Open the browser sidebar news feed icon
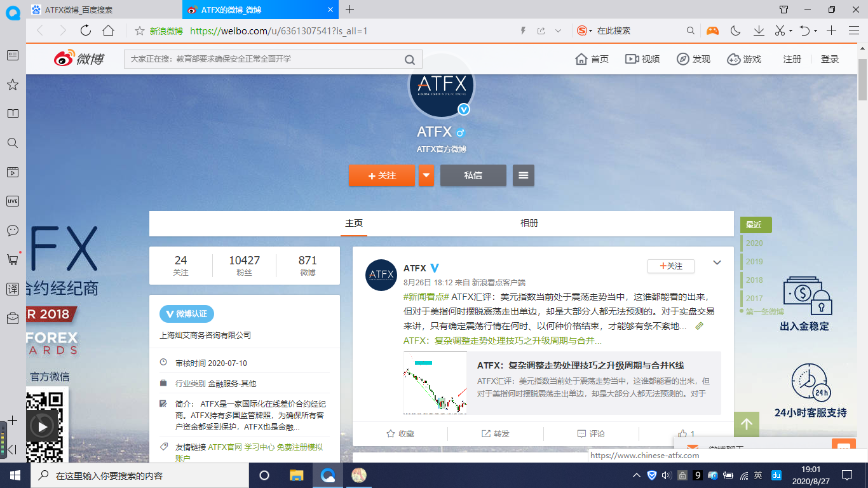 12,55
